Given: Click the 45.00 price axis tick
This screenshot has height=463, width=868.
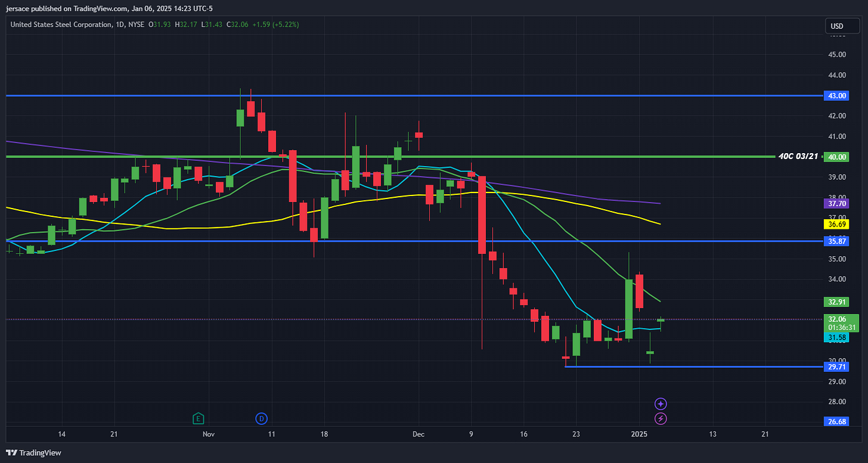Looking at the screenshot, I should coord(838,54).
